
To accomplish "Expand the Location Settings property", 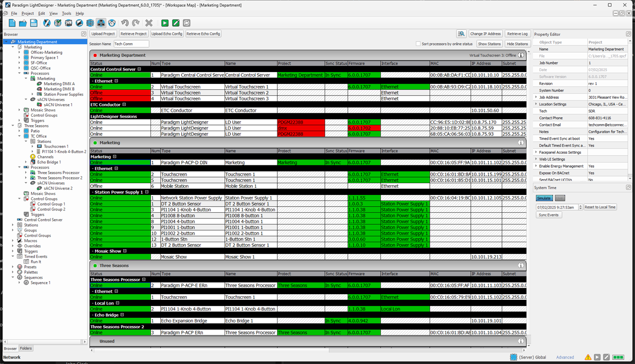I will point(536,104).
